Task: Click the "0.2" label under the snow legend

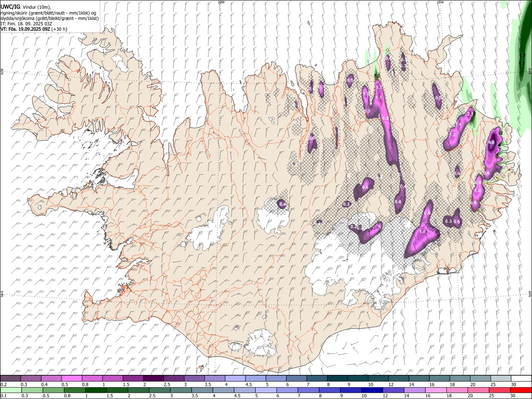Action: click(x=4, y=384)
